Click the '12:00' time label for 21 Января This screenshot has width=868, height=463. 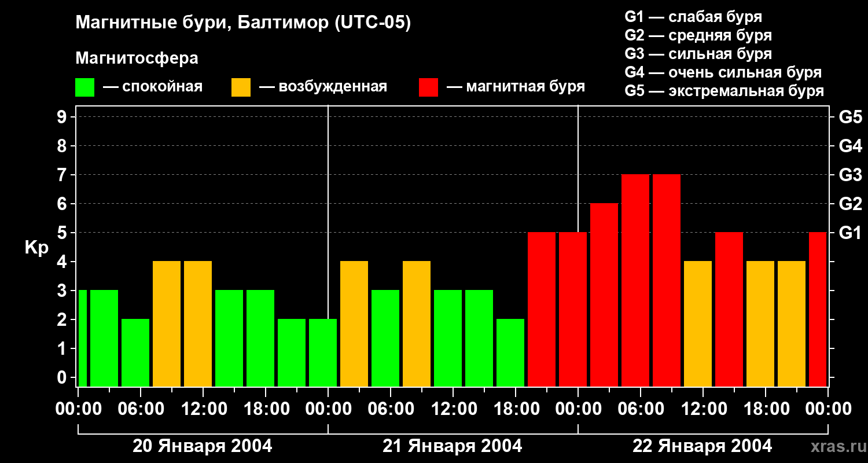click(x=453, y=409)
